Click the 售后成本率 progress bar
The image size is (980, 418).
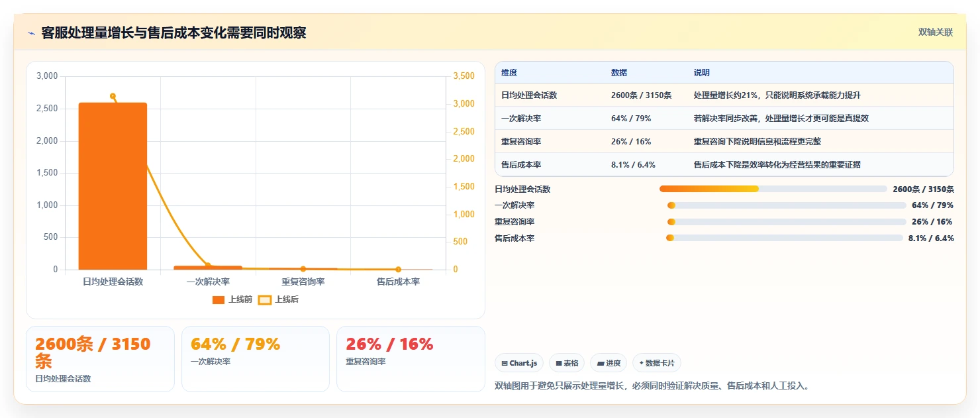[785, 238]
